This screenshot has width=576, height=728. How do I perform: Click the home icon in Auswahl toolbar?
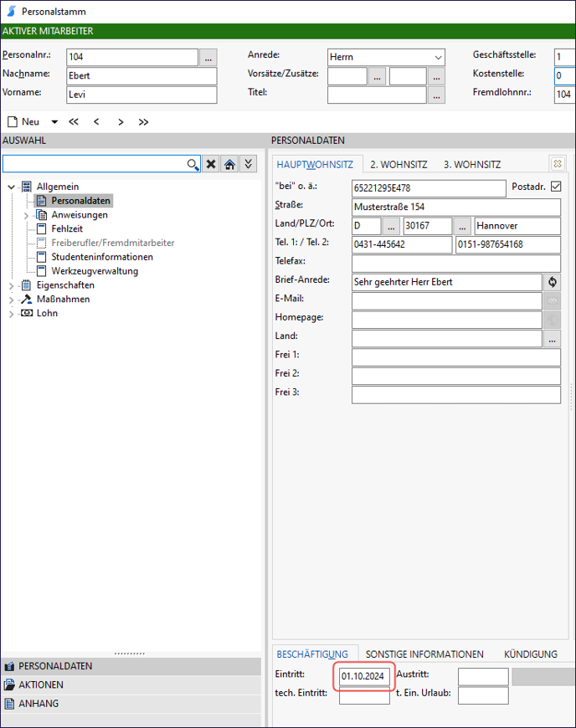(x=229, y=164)
